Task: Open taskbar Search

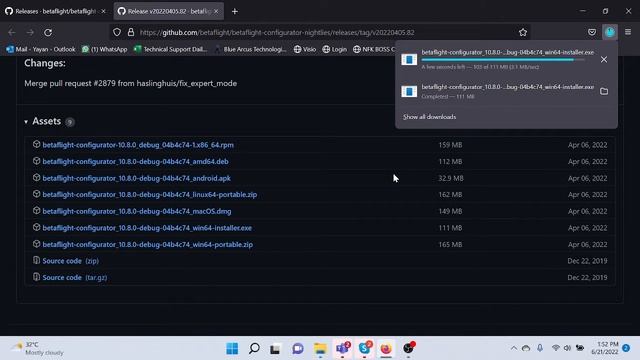Action: click(x=254, y=348)
